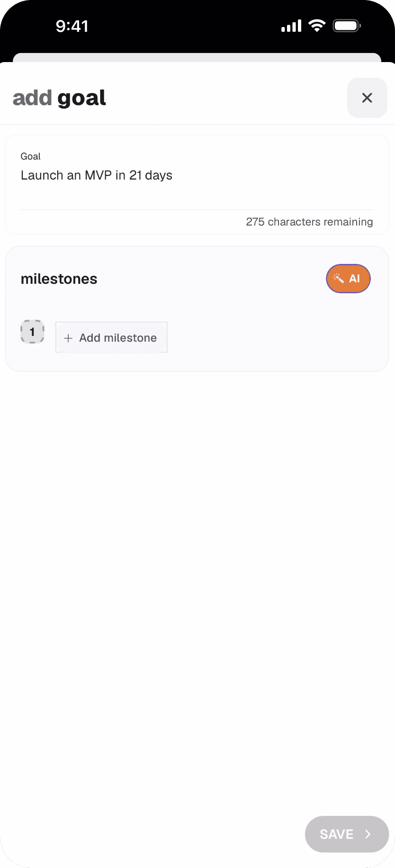Click the small "Goal" field label
395x868 pixels.
coord(31,156)
